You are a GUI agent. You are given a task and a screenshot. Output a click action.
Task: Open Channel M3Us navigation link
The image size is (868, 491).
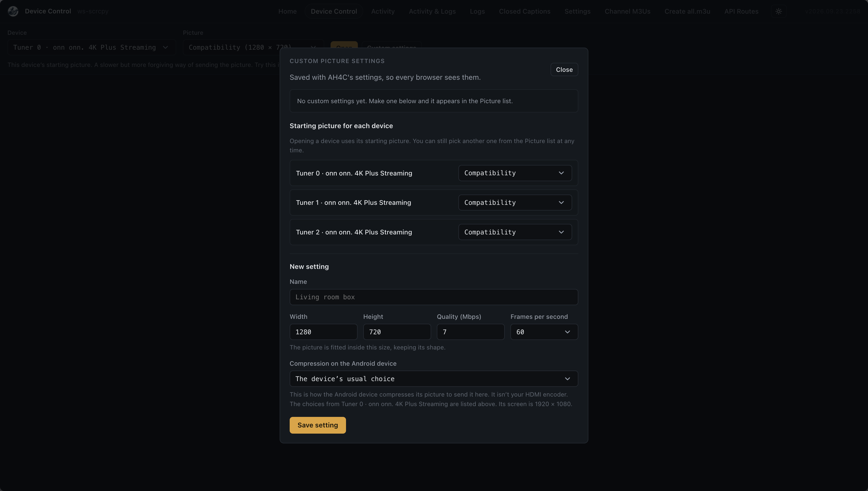tap(627, 11)
